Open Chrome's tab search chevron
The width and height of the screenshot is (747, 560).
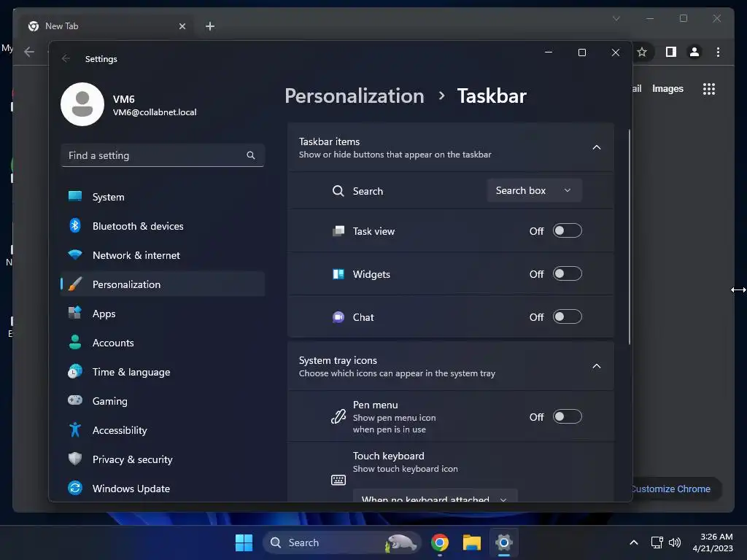click(x=616, y=18)
